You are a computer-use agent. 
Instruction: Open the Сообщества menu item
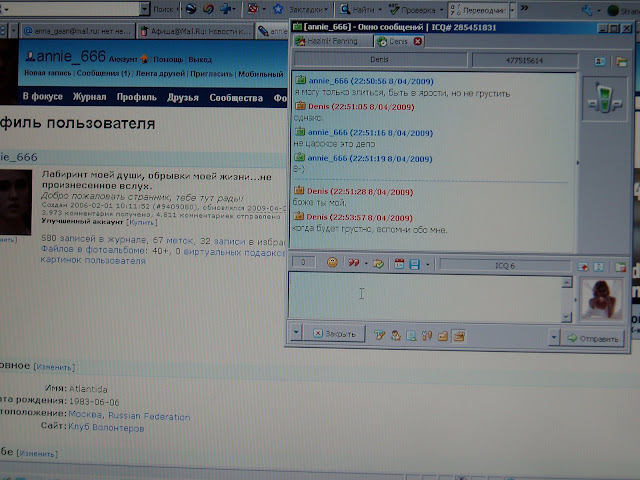tap(236, 98)
